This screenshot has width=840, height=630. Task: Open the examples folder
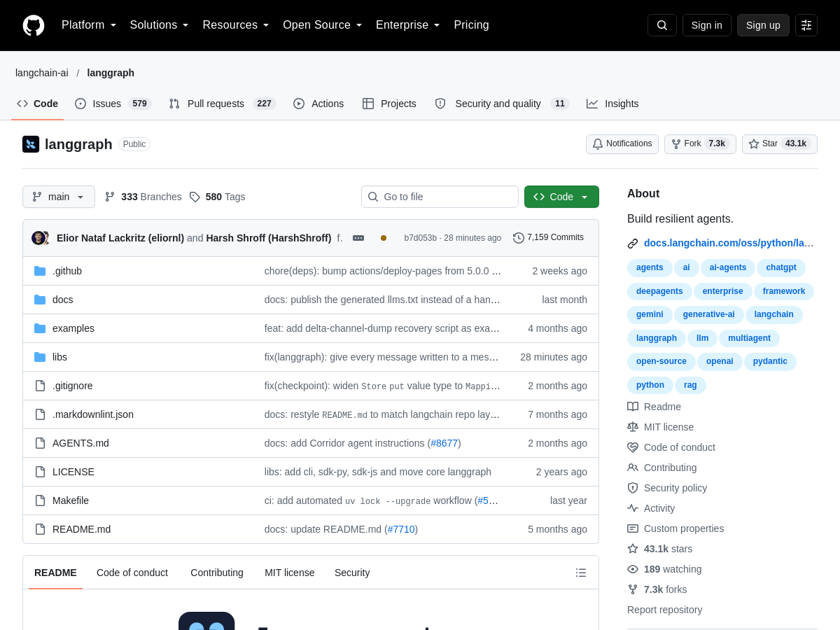pos(73,328)
